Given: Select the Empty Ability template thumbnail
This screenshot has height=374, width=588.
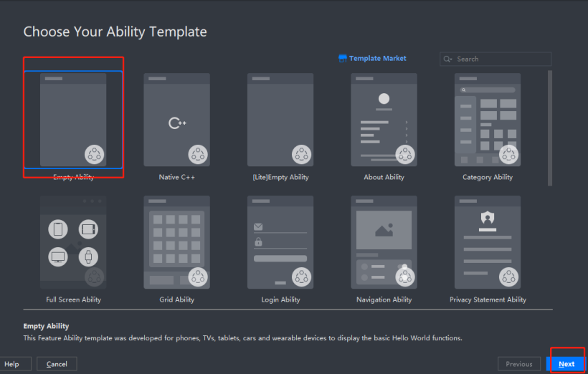Looking at the screenshot, I should tap(73, 120).
